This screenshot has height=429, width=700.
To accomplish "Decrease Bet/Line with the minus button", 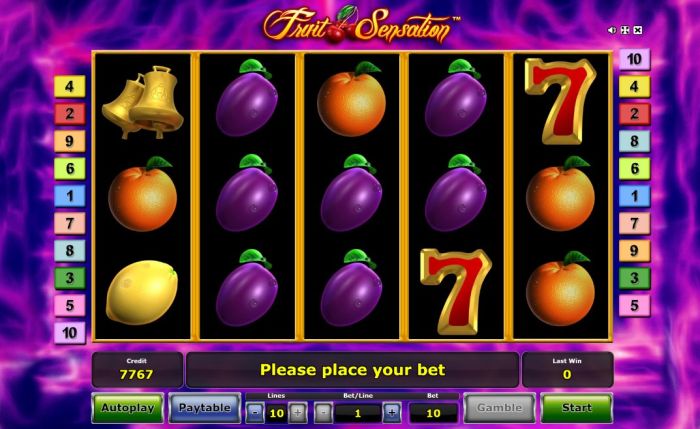I will click(323, 413).
